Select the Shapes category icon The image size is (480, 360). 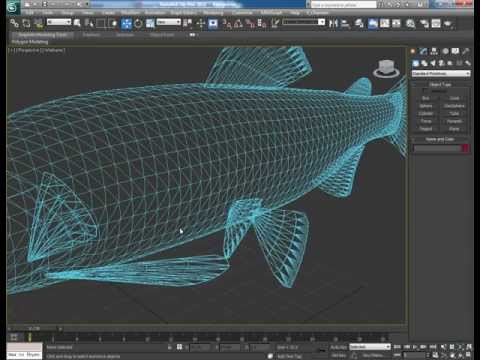pos(424,63)
